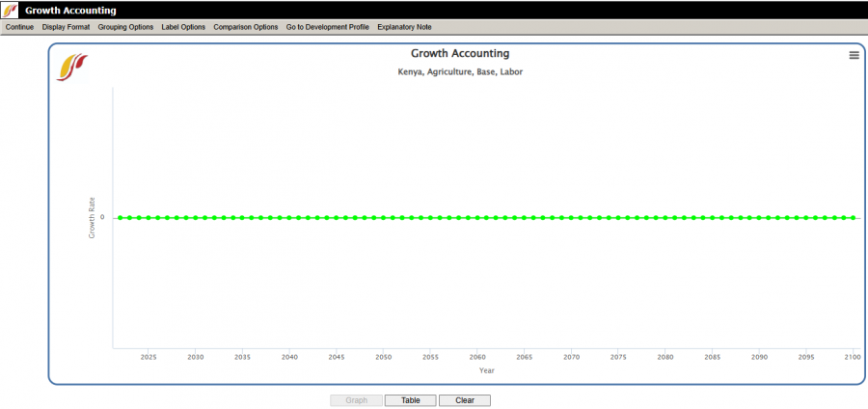
Task: Open the Explanatory Note
Action: pyautogui.click(x=404, y=27)
